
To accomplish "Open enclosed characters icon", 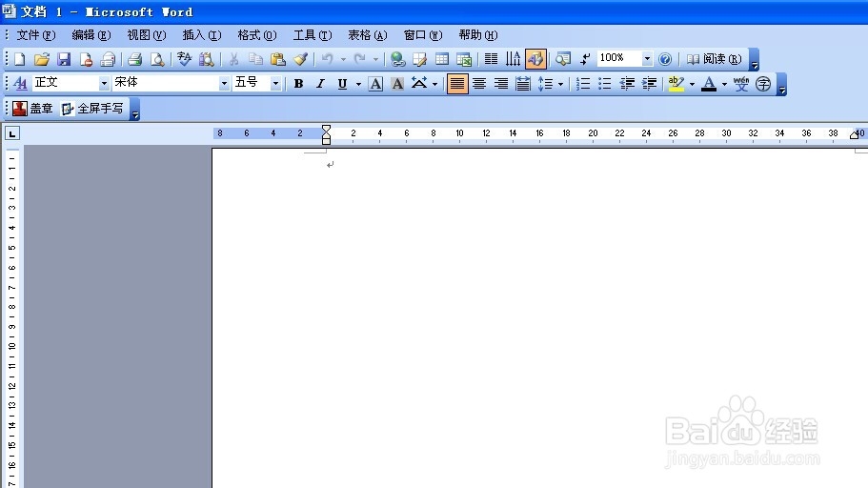I will tap(763, 84).
